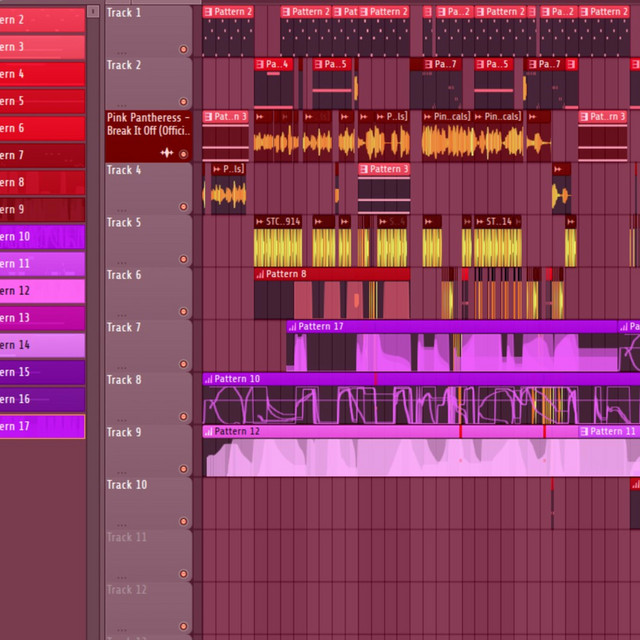Toggle the Track 8 mute switch
Screen dimensions: 640x640
[x=184, y=416]
